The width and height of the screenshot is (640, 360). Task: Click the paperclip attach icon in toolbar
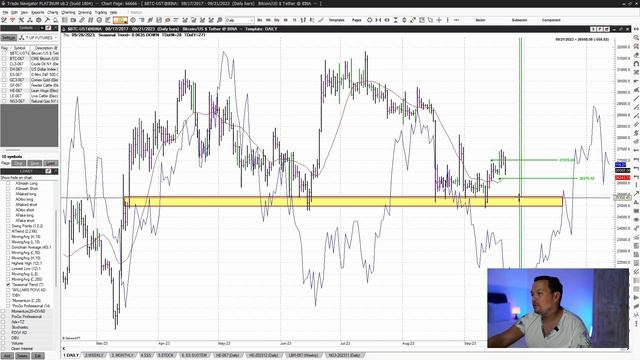[82, 20]
